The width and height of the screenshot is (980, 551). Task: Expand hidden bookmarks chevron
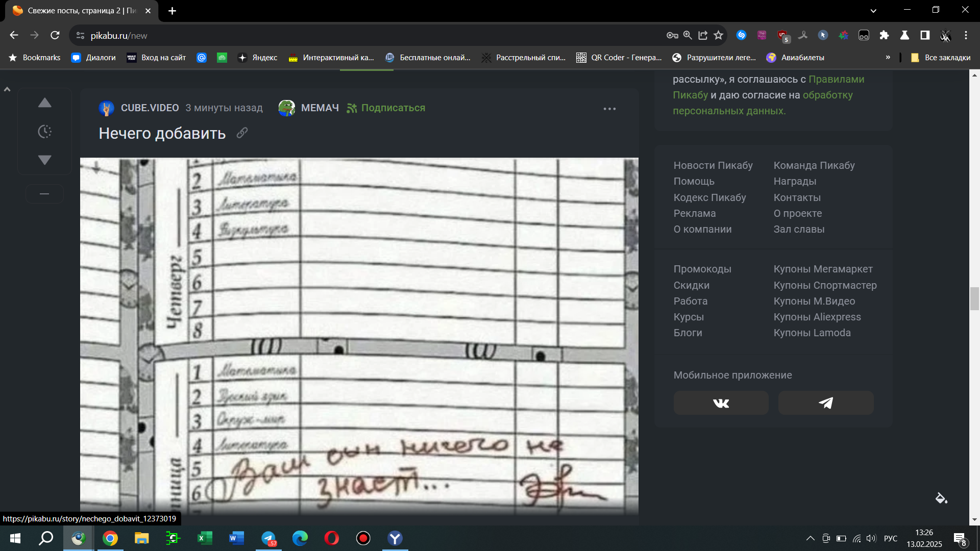888,58
